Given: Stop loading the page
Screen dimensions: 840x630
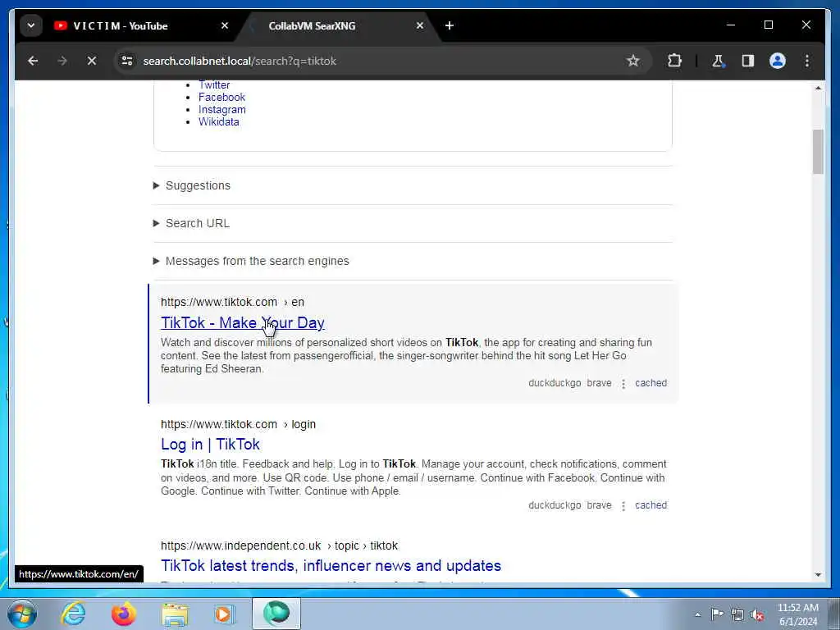Looking at the screenshot, I should [92, 61].
